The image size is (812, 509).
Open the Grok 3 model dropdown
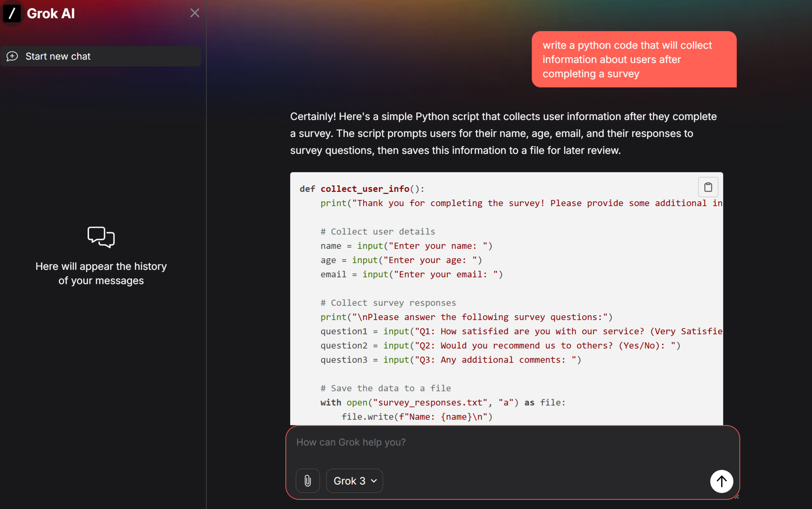[354, 481]
